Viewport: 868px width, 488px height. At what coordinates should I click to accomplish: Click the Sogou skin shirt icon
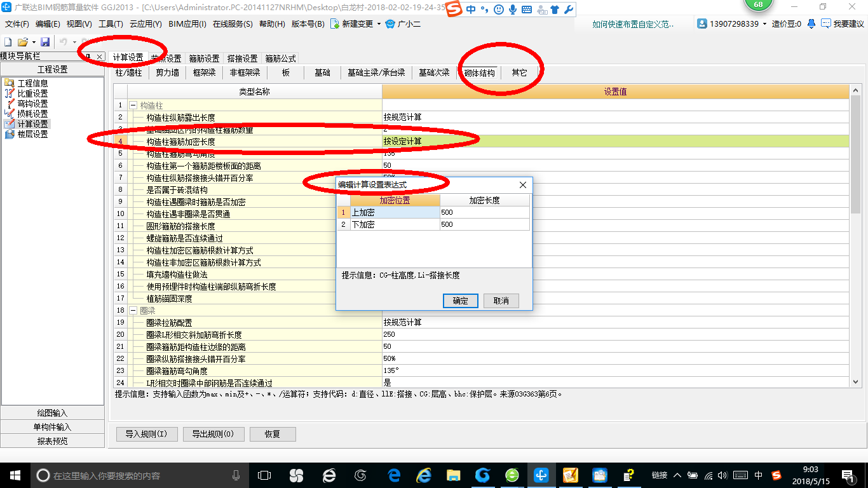[x=555, y=10]
